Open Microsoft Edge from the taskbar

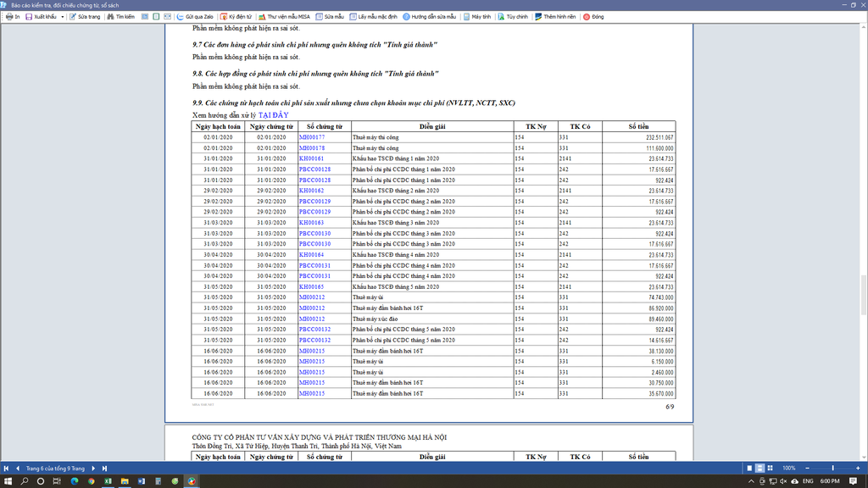point(75,481)
